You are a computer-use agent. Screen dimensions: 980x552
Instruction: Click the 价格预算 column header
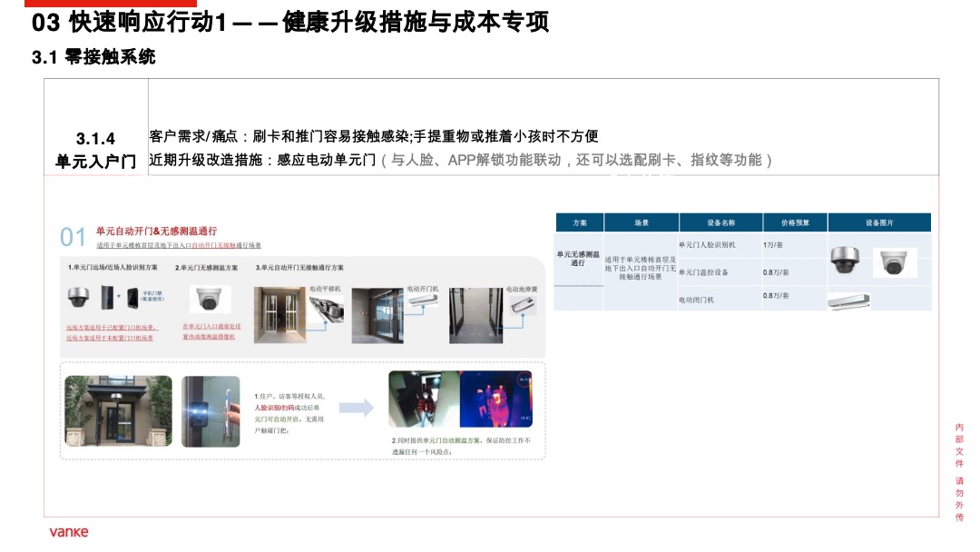pyautogui.click(x=795, y=223)
